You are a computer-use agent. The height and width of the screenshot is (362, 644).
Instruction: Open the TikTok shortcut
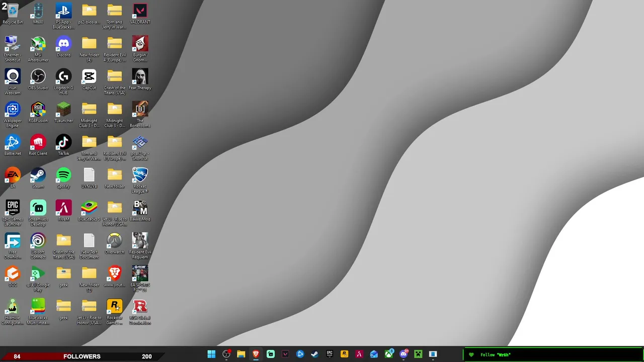(x=63, y=142)
